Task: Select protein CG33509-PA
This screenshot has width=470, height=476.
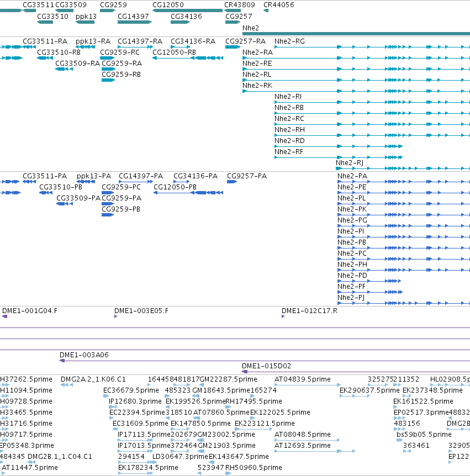Action: point(78,198)
